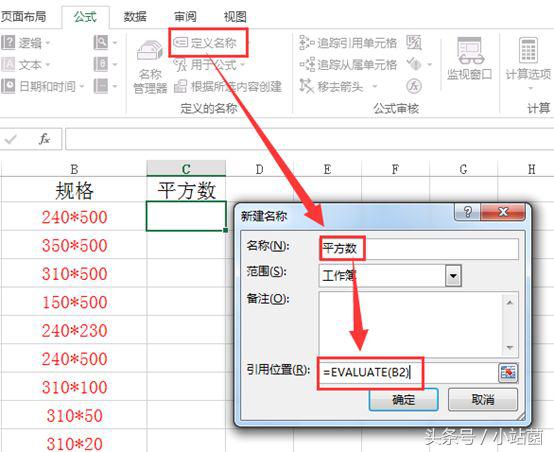Select cell containing 350*500
The height and width of the screenshot is (452, 554).
(x=74, y=245)
